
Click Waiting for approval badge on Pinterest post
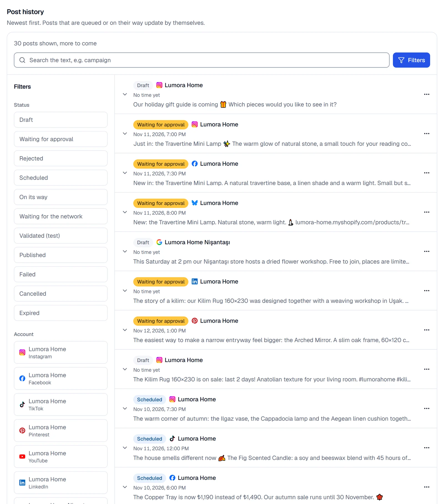click(x=161, y=321)
